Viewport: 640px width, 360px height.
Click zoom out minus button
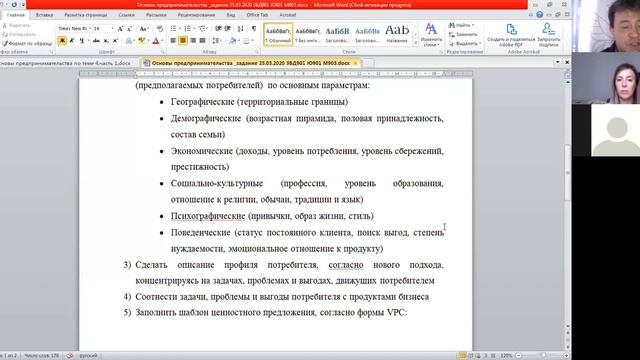519,356
